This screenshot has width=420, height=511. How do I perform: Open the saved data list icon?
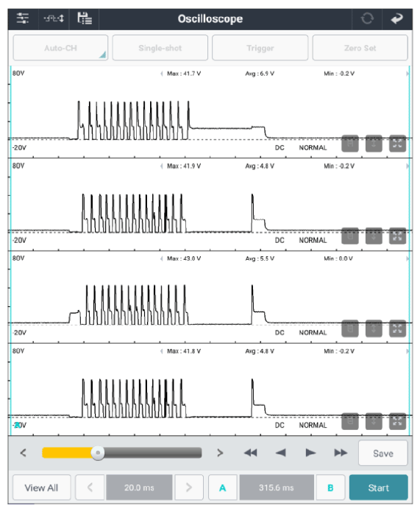pyautogui.click(x=85, y=18)
